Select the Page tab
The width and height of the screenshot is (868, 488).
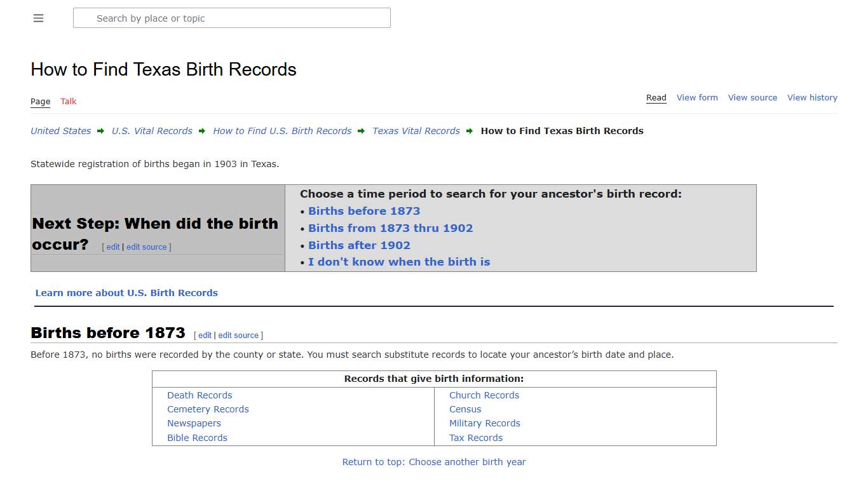[40, 101]
